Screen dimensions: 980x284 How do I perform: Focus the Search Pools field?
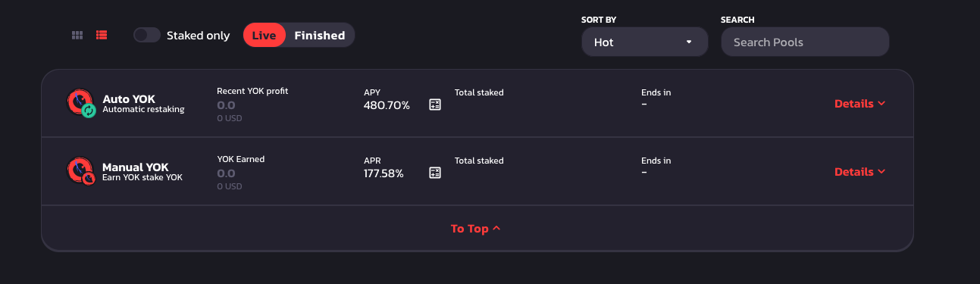805,42
